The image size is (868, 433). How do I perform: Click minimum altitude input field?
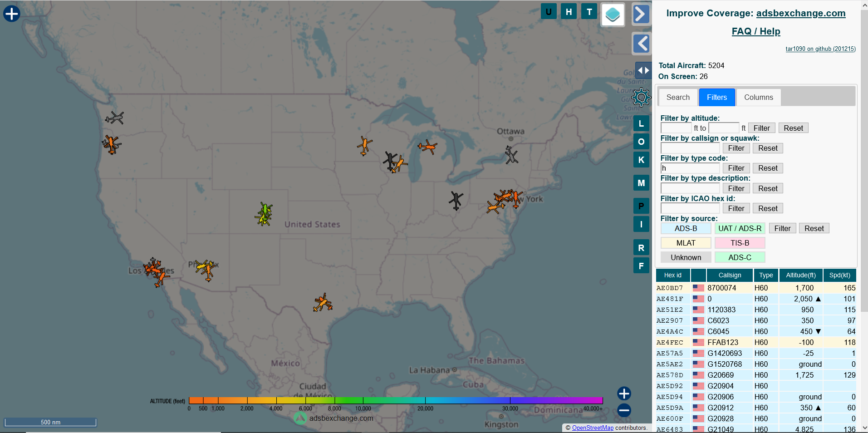point(676,128)
